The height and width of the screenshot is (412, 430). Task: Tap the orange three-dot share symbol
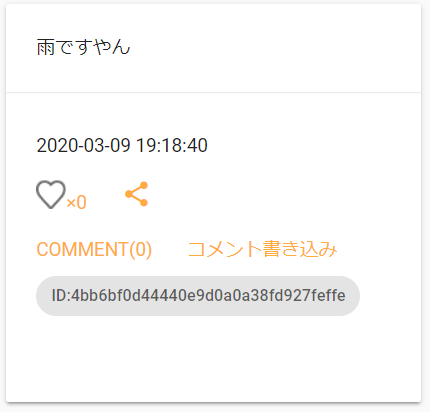(136, 194)
